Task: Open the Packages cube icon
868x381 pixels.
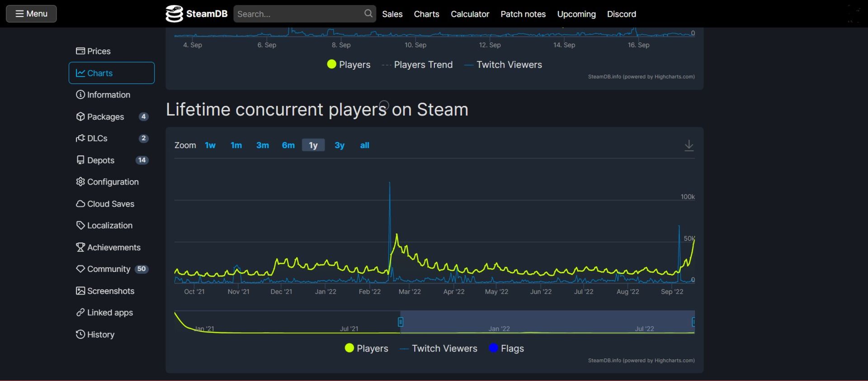Action: [80, 117]
